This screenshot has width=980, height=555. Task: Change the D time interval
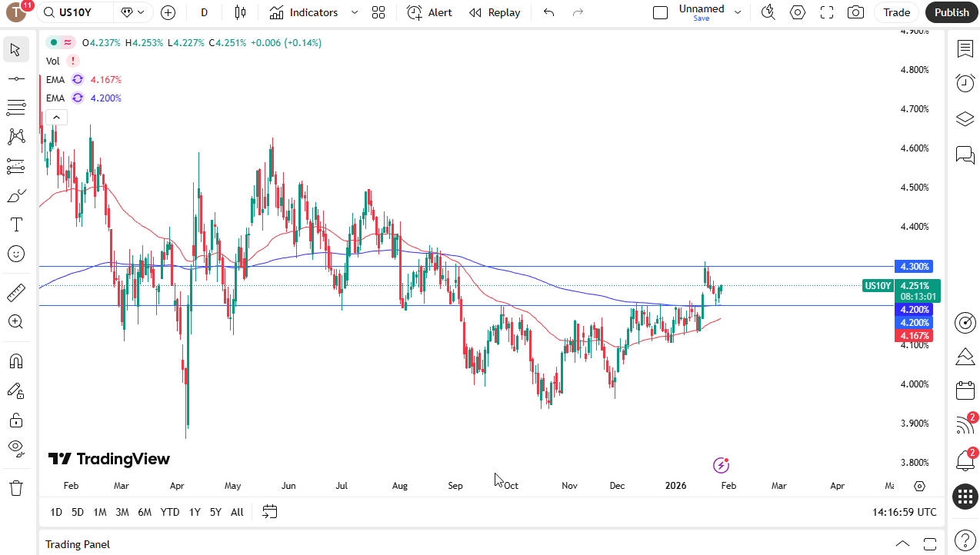coord(204,12)
